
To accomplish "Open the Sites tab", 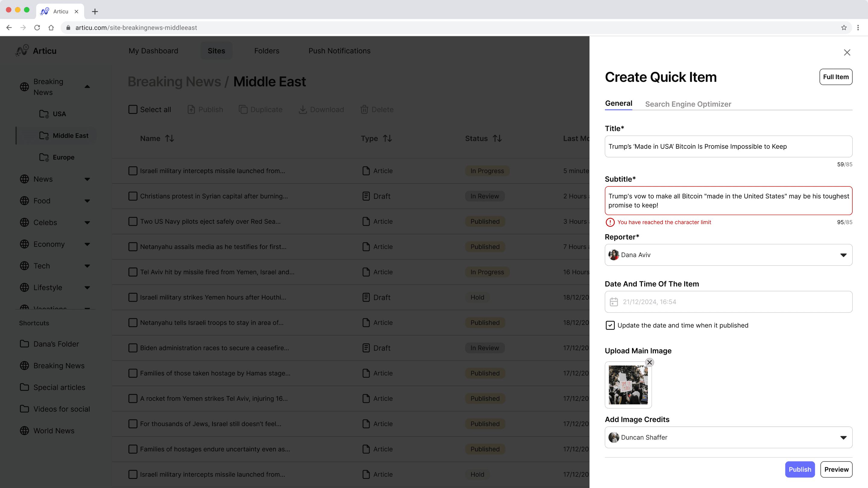I will click(216, 51).
